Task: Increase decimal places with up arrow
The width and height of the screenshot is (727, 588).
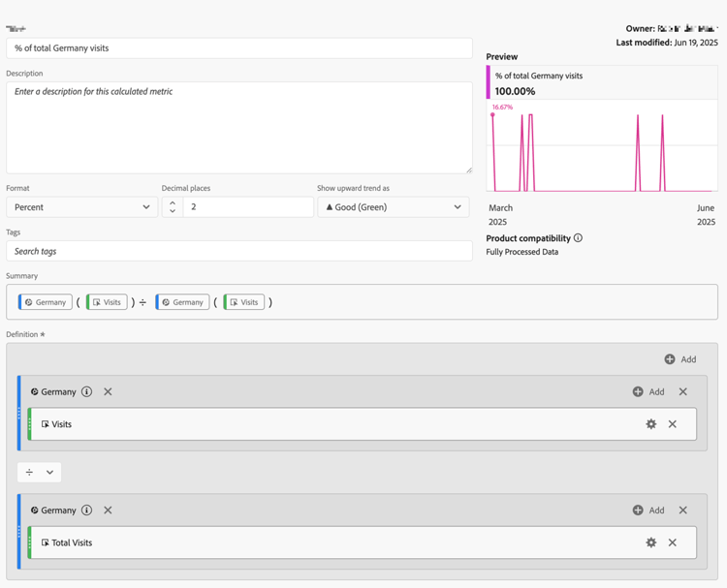Action: coord(173,203)
